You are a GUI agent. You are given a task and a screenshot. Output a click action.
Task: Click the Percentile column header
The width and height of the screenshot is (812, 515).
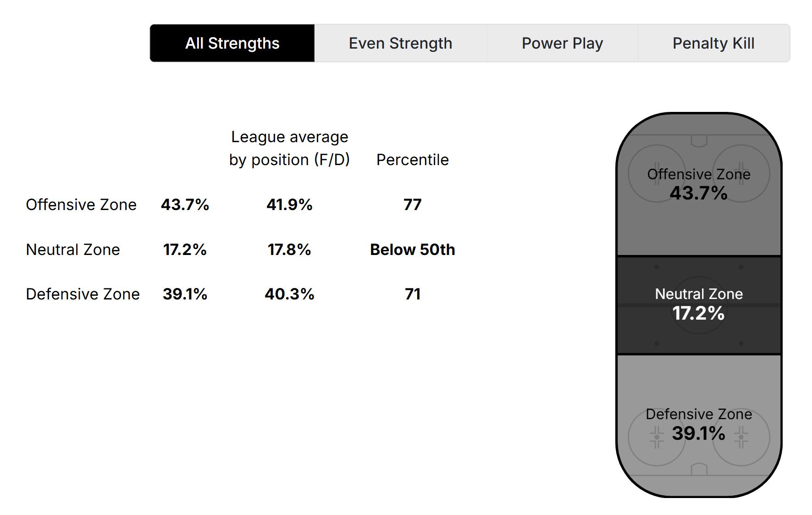[412, 160]
